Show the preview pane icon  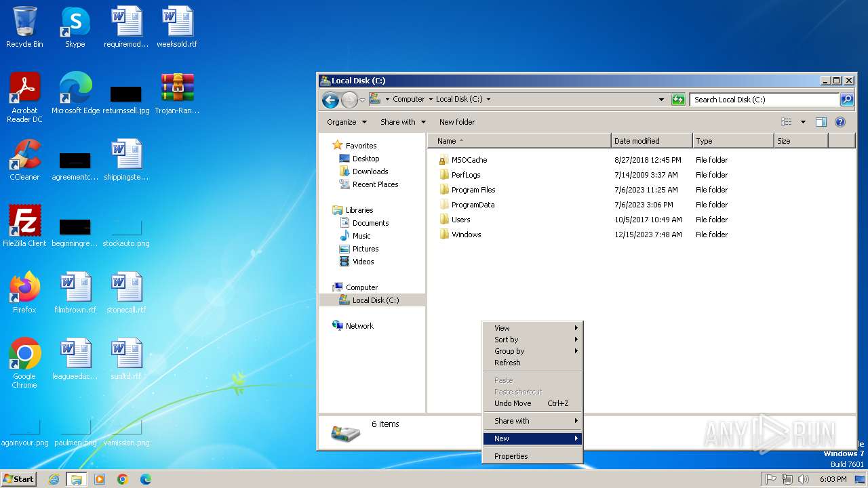point(821,122)
